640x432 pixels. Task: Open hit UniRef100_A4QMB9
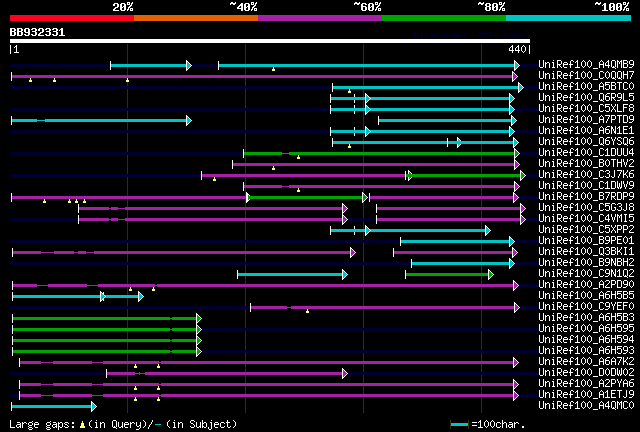(586, 64)
